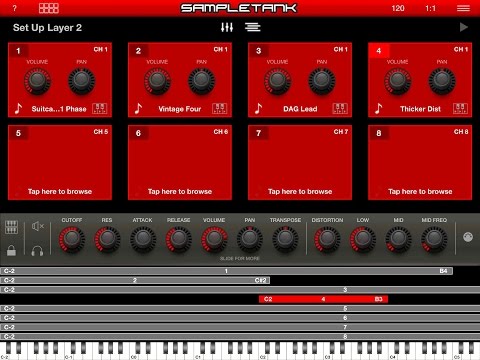
Task: Click the Cutoff knob
Action: tap(72, 239)
